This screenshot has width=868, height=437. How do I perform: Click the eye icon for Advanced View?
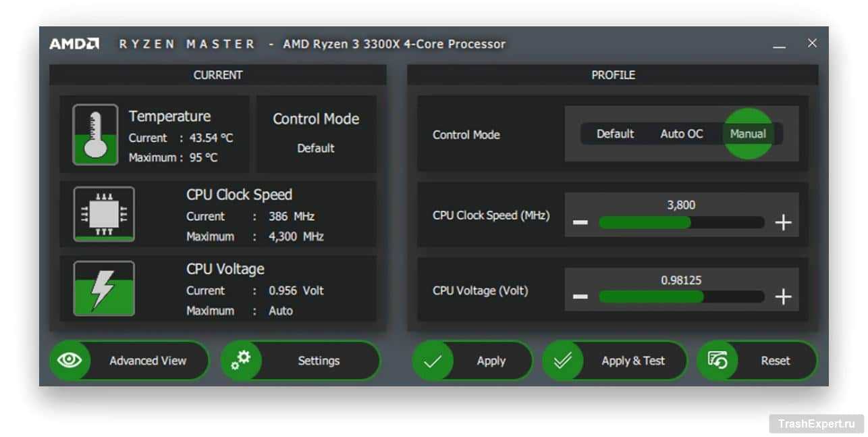70,361
